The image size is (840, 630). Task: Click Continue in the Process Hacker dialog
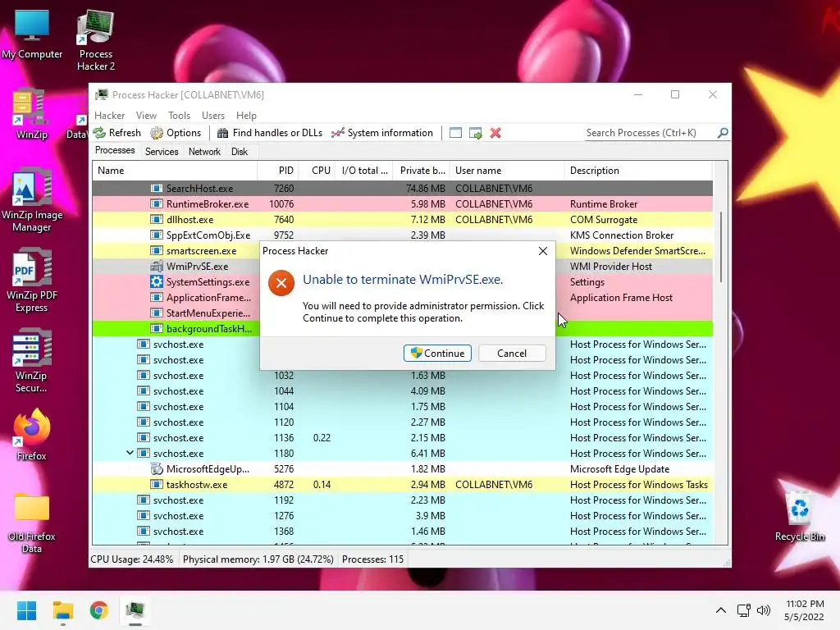point(437,353)
